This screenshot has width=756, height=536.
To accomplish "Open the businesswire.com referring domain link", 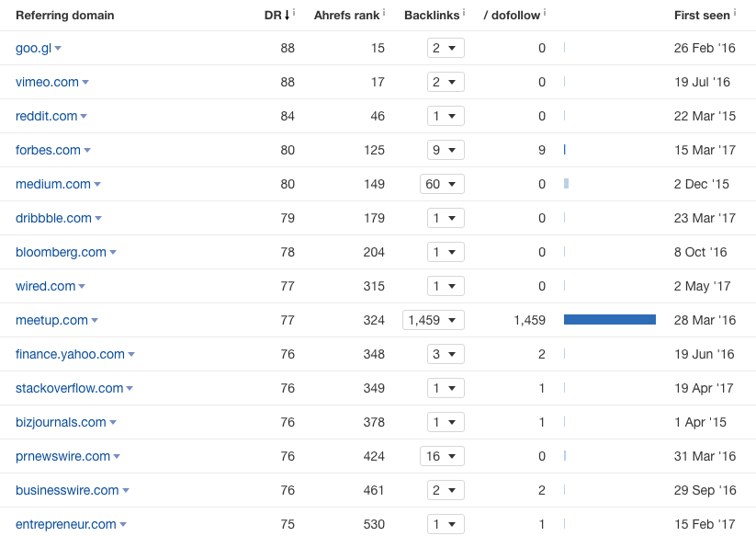I will (x=67, y=490).
